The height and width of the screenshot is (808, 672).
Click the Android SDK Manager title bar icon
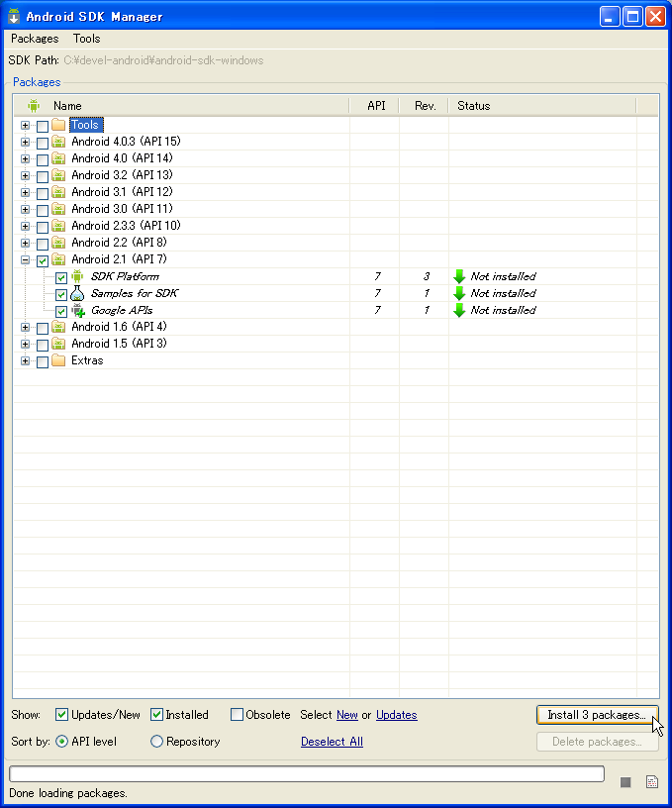click(x=14, y=17)
